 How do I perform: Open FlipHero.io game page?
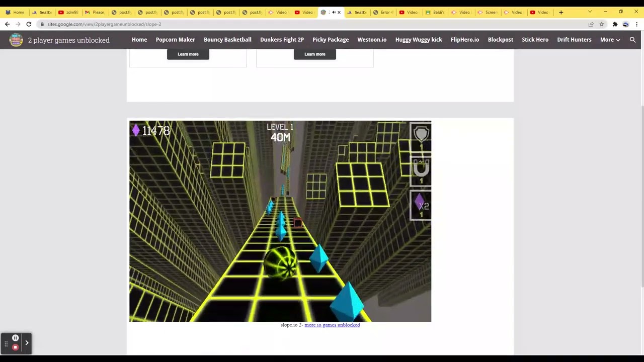[465, 40]
